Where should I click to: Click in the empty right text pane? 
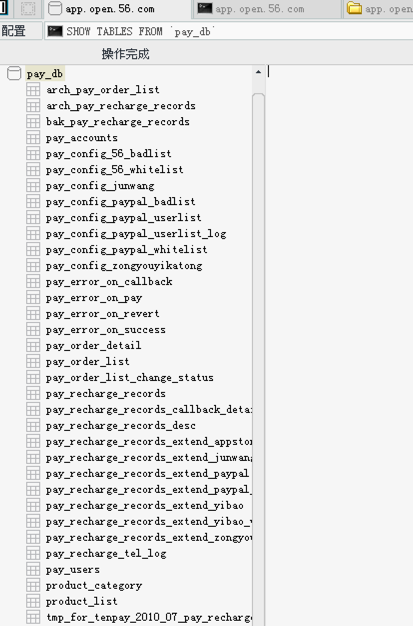coord(340,345)
